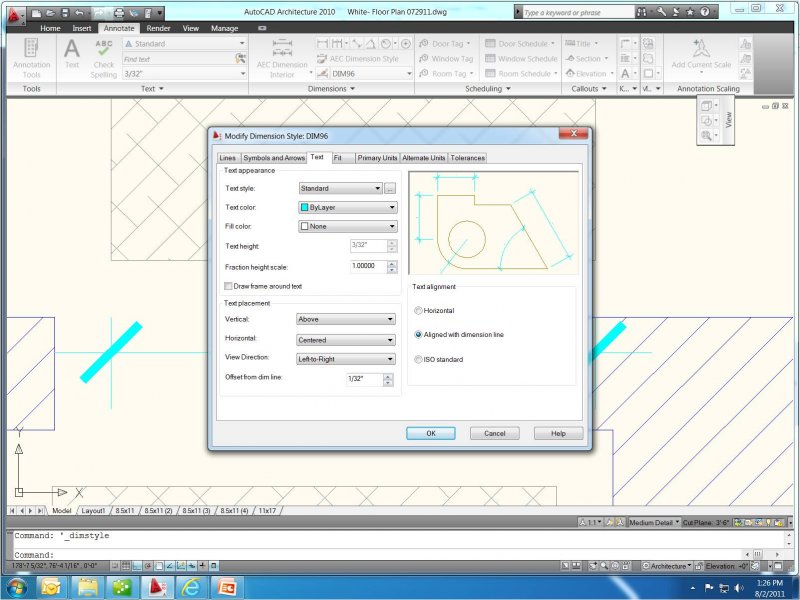Expand the Scheduling ribbon panel
This screenshot has width=800, height=600.
[488, 89]
